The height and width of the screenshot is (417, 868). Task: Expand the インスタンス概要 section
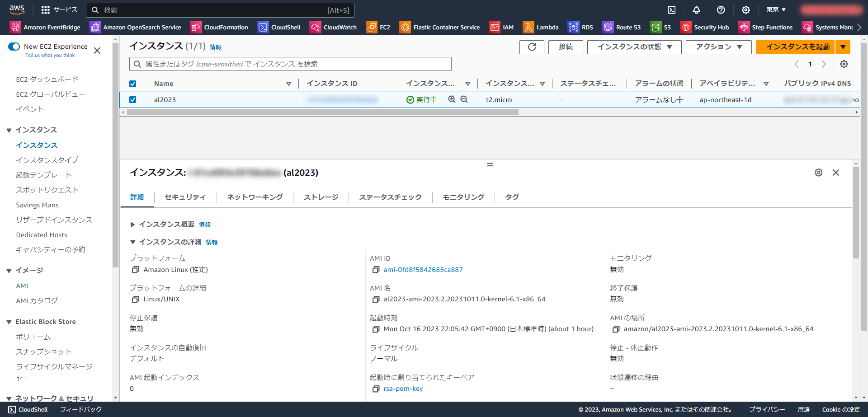point(133,225)
